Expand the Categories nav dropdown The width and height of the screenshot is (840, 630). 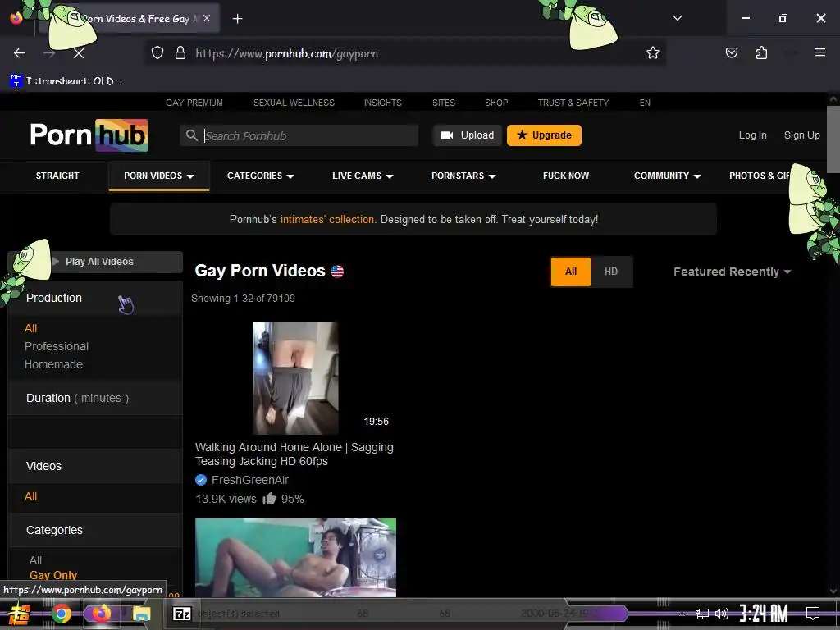click(x=260, y=176)
